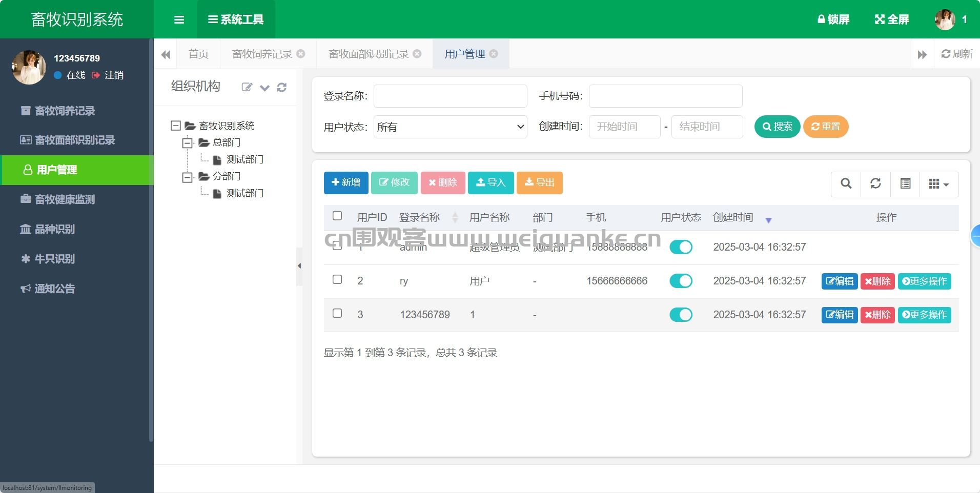The width and height of the screenshot is (980, 493).
Task: Select 用户管理 in the sidebar
Action: [x=77, y=170]
